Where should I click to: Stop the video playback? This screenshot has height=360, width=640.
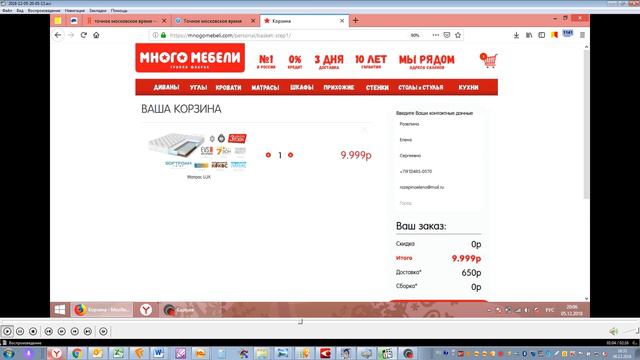click(x=33, y=331)
